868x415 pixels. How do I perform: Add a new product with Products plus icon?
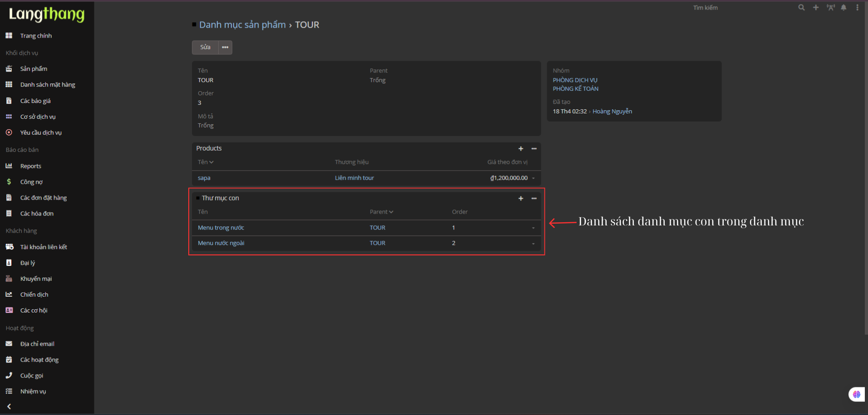tap(521, 149)
